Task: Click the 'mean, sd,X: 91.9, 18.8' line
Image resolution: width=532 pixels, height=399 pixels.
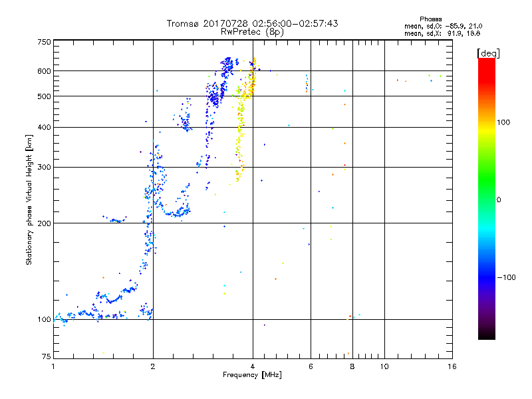Action: tap(442, 33)
